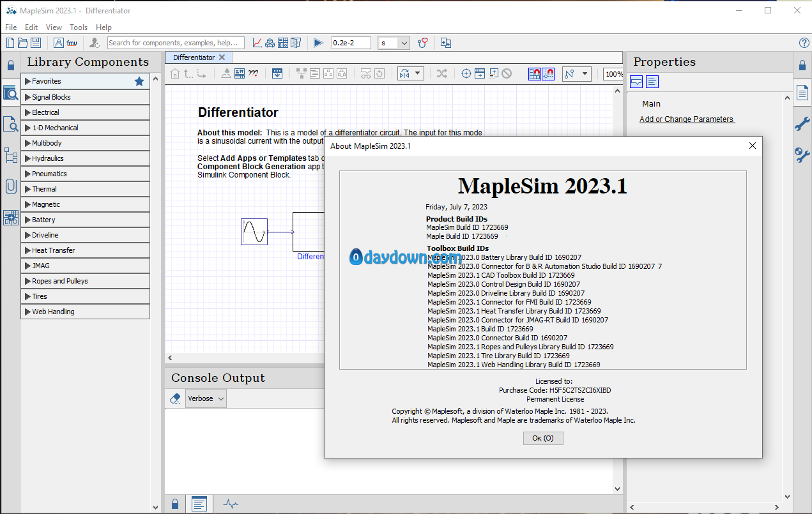This screenshot has height=514, width=812.
Task: Expand the Hydraulics library category
Action: point(47,158)
